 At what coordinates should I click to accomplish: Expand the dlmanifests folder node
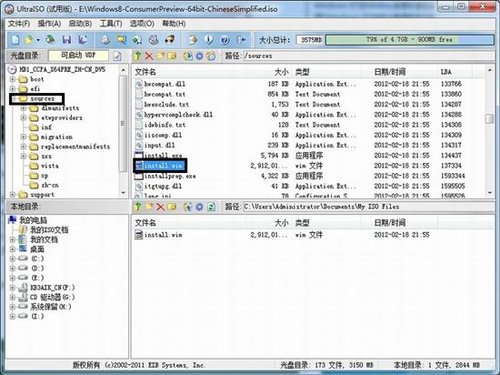23,108
